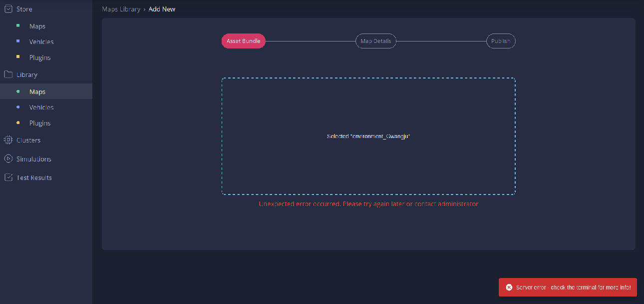The width and height of the screenshot is (644, 304).
Task: Click the dashed asset upload area
Action: pos(368,136)
